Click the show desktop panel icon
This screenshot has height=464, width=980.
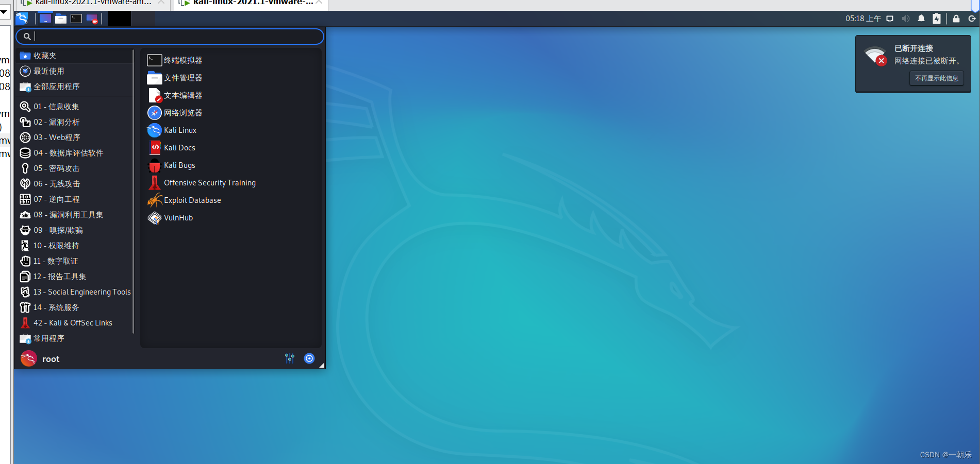tap(45, 19)
